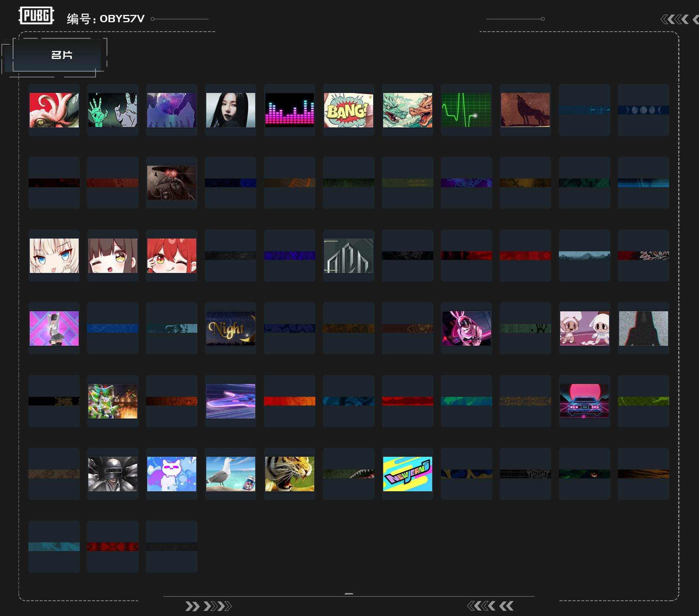Select the pink bunny-ears character nameplate

click(x=466, y=328)
